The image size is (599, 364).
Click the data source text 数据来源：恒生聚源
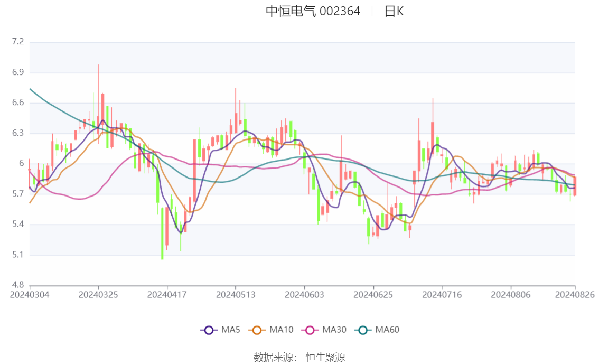[299, 358]
